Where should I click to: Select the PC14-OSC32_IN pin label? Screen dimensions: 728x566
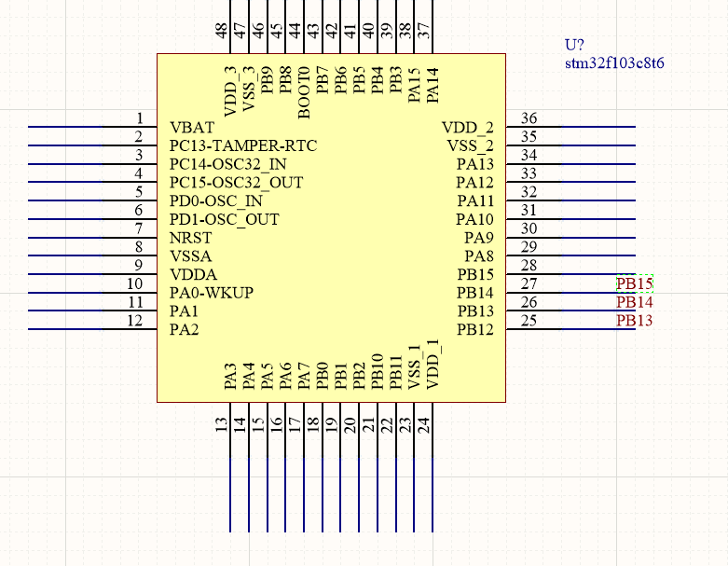[x=228, y=164]
